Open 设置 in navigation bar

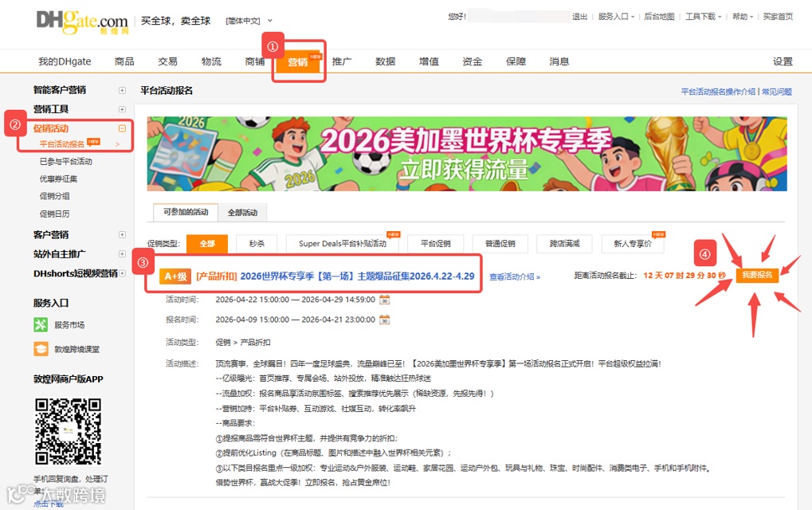coord(783,61)
